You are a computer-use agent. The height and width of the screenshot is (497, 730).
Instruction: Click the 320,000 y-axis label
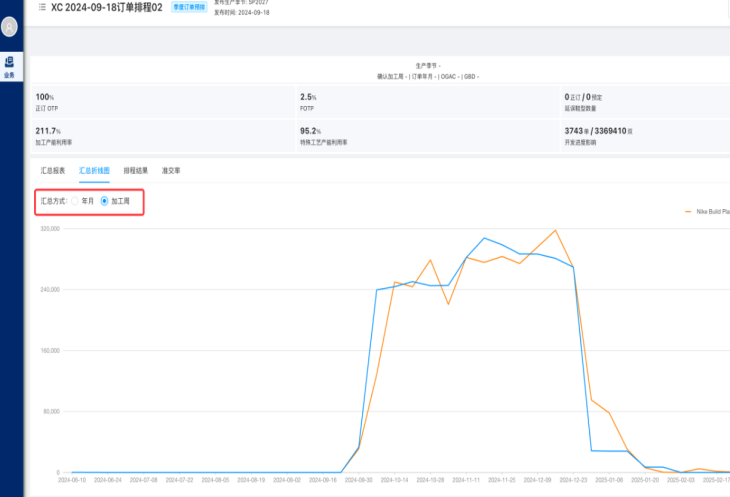coord(50,229)
